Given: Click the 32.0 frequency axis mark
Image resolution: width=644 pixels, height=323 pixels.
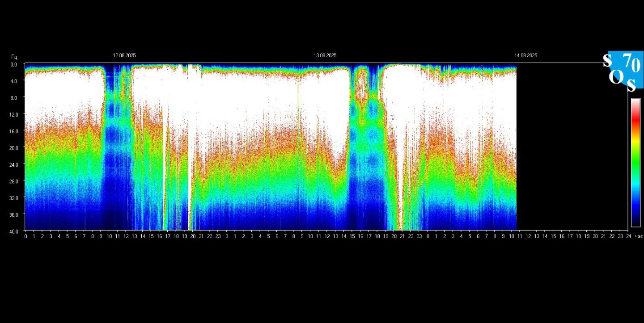Looking at the screenshot, I should [14, 198].
